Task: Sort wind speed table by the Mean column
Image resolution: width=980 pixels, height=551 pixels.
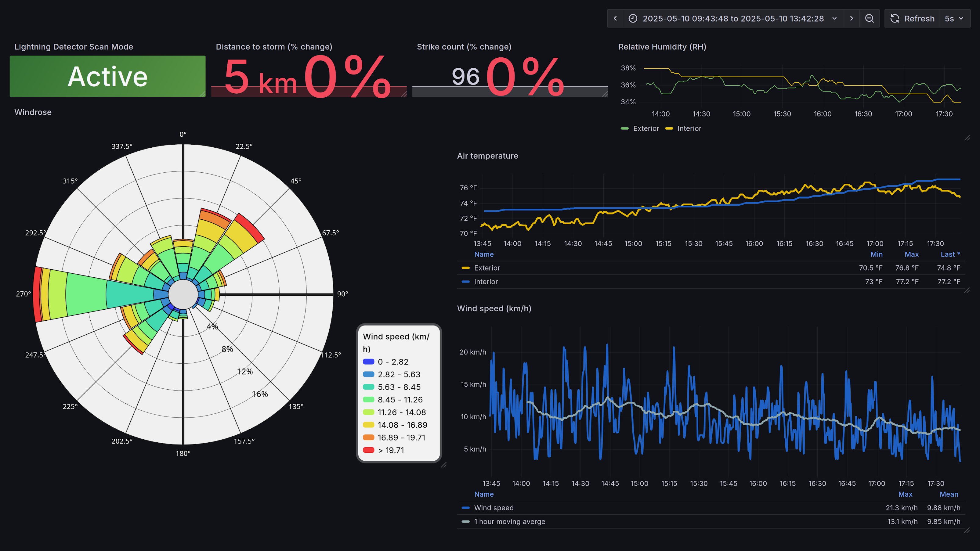Action: [x=949, y=494]
